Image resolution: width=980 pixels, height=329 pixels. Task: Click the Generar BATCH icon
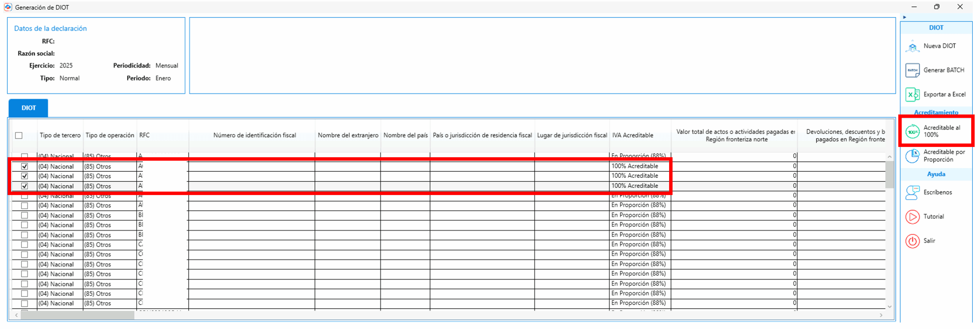click(x=912, y=70)
